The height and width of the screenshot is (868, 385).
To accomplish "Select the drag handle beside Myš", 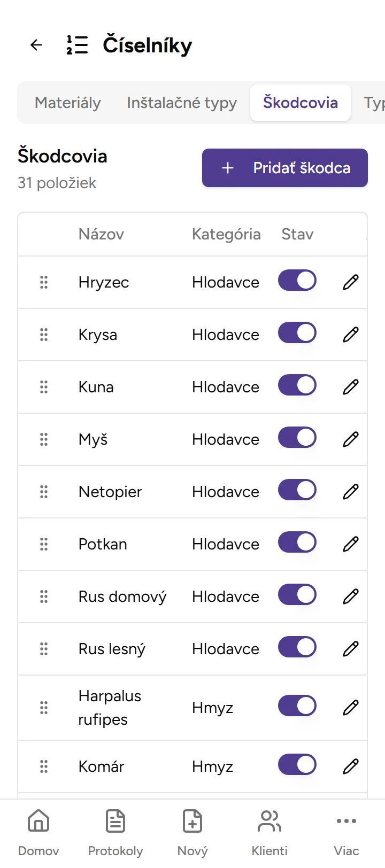I will coord(43,439).
